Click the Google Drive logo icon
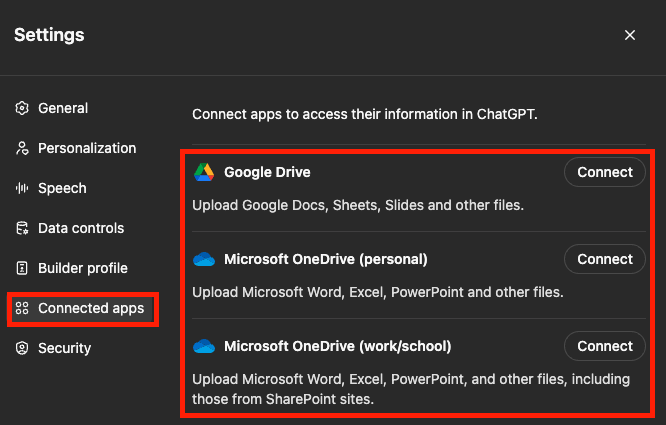The width and height of the screenshot is (666, 425). pyautogui.click(x=204, y=172)
